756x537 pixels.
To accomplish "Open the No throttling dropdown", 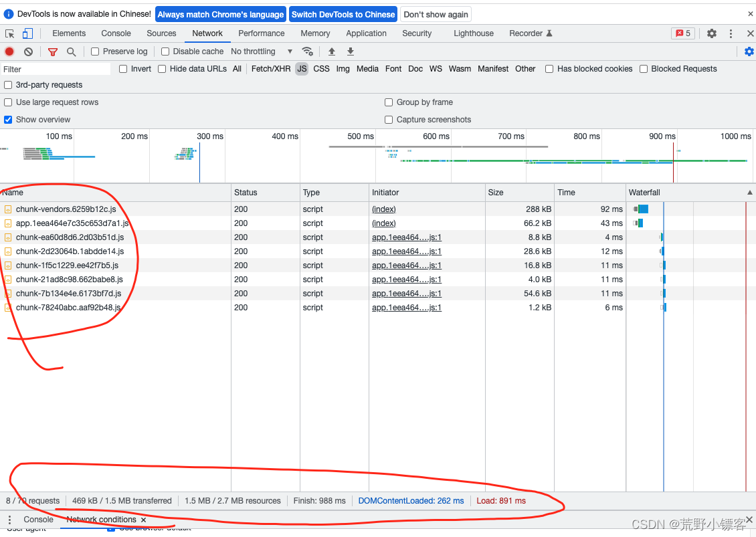I will (x=262, y=51).
